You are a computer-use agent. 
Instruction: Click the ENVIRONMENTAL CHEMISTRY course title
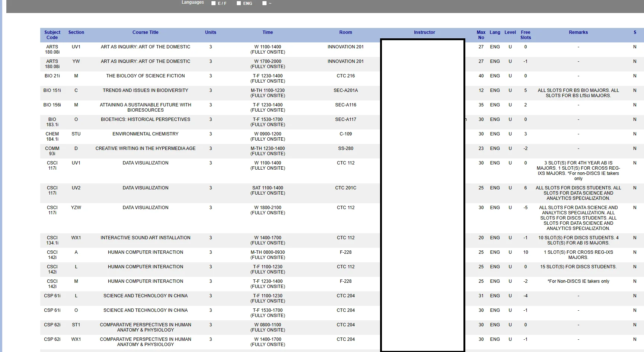pos(145,134)
